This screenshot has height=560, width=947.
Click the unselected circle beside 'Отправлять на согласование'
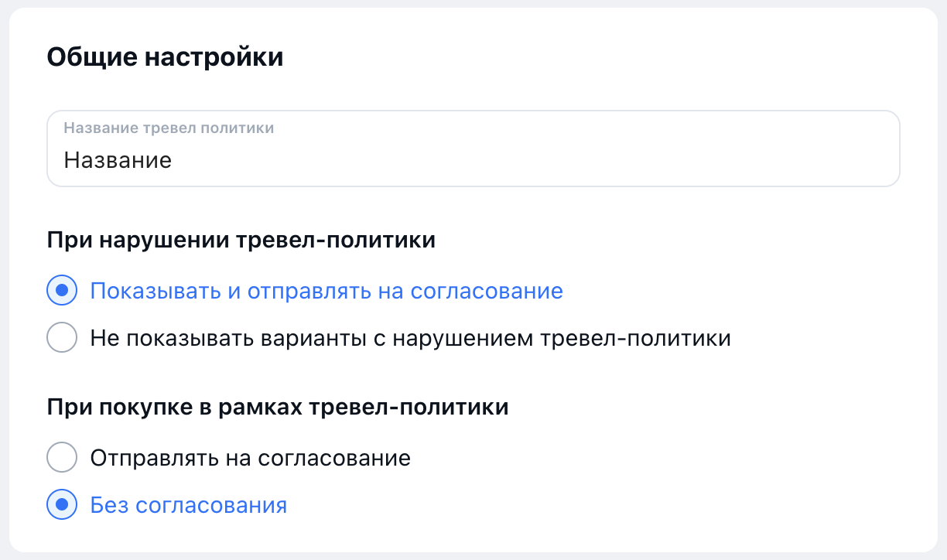[x=62, y=458]
